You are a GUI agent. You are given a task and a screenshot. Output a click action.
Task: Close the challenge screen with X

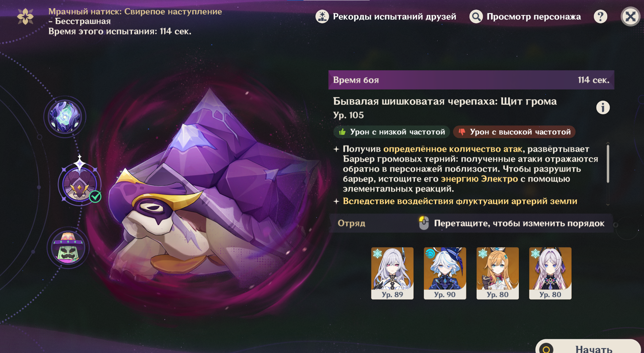631,16
